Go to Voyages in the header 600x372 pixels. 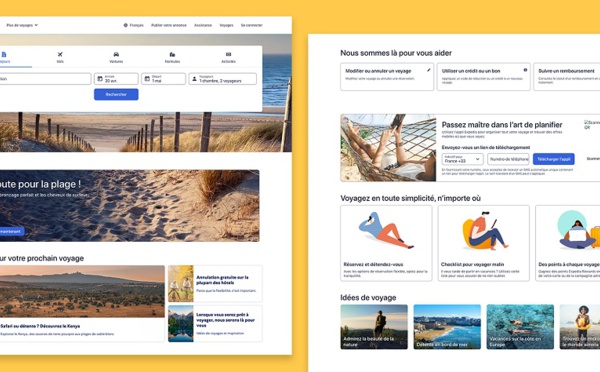point(226,25)
